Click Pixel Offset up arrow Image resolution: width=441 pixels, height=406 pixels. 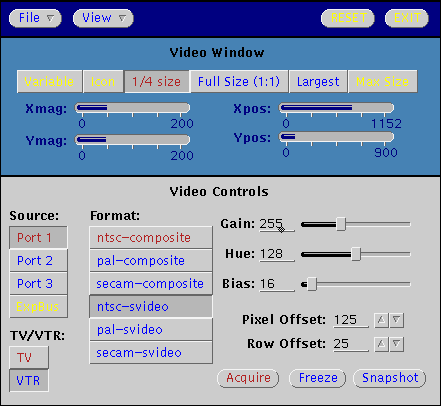381,320
